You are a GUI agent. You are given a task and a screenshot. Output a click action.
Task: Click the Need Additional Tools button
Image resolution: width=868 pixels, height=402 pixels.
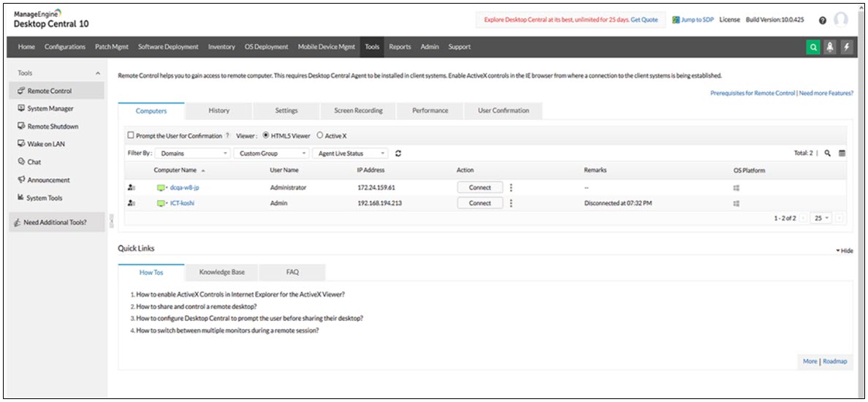click(x=56, y=222)
